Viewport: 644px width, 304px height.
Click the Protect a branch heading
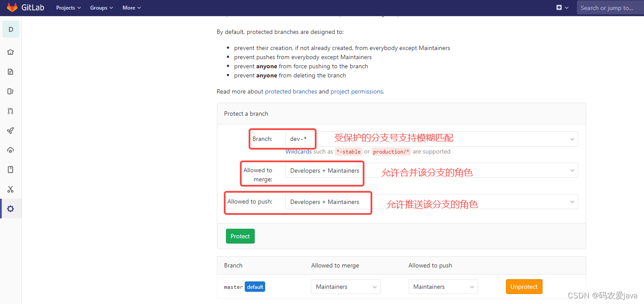click(x=246, y=114)
